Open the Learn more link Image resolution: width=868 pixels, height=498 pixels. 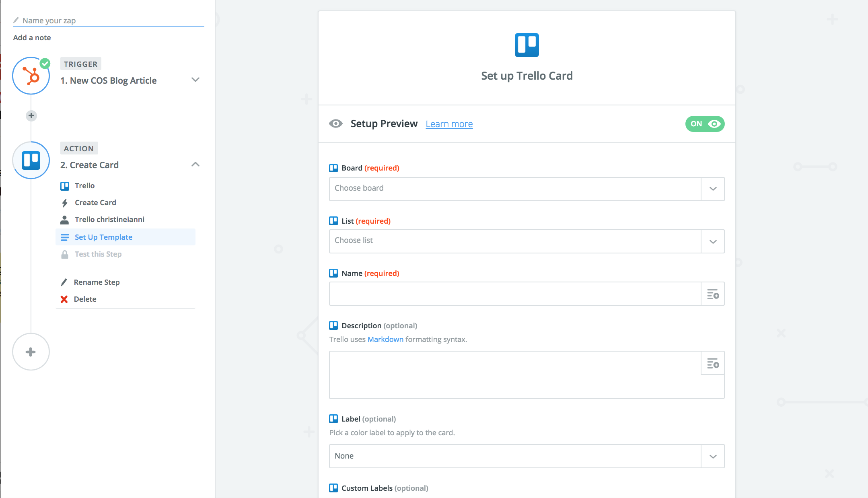tap(449, 124)
